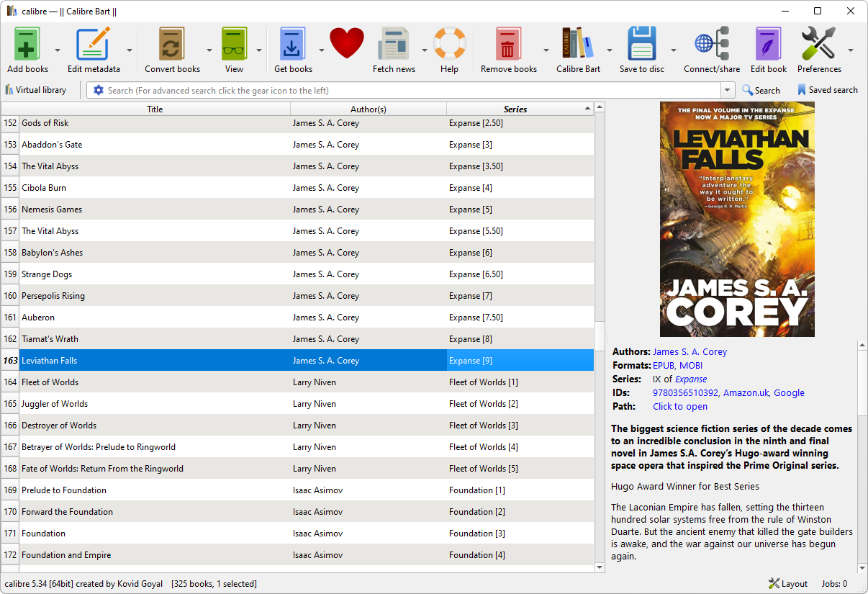This screenshot has width=868, height=594.
Task: Click the 'Click to open' path link
Action: point(680,407)
